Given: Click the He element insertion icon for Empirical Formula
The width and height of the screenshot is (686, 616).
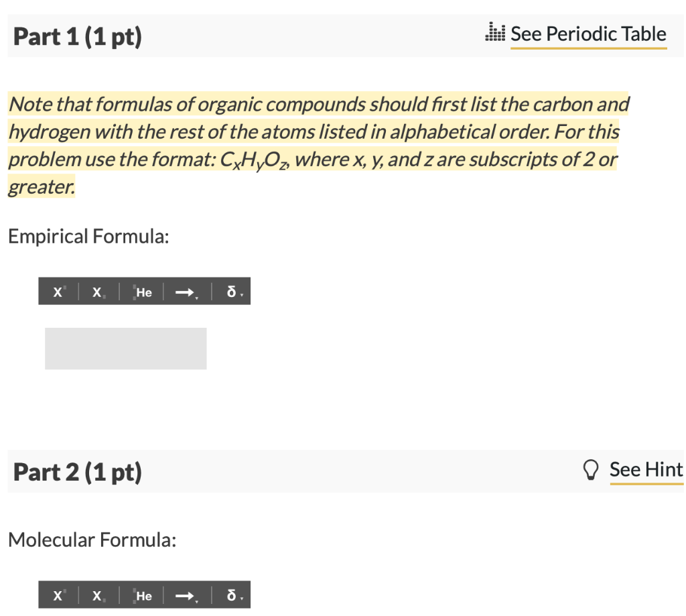Looking at the screenshot, I should [143, 292].
